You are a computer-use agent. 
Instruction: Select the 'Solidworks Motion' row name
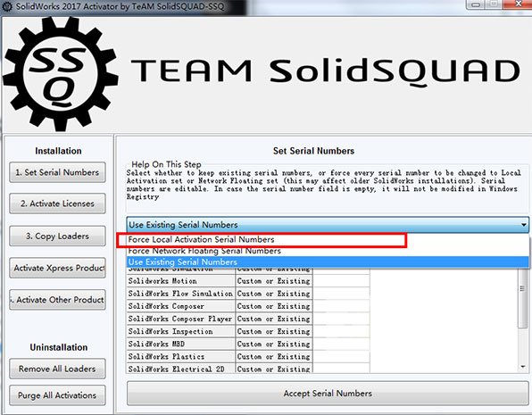click(181, 281)
